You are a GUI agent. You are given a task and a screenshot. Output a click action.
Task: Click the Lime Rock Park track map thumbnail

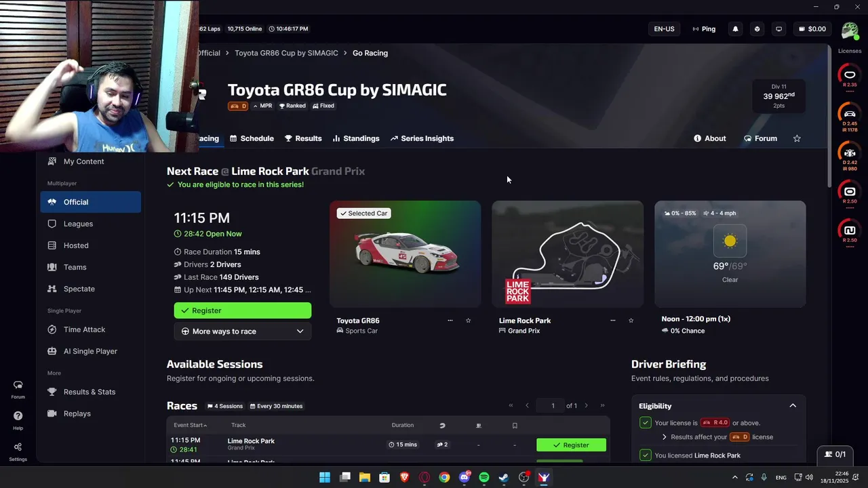pos(568,254)
